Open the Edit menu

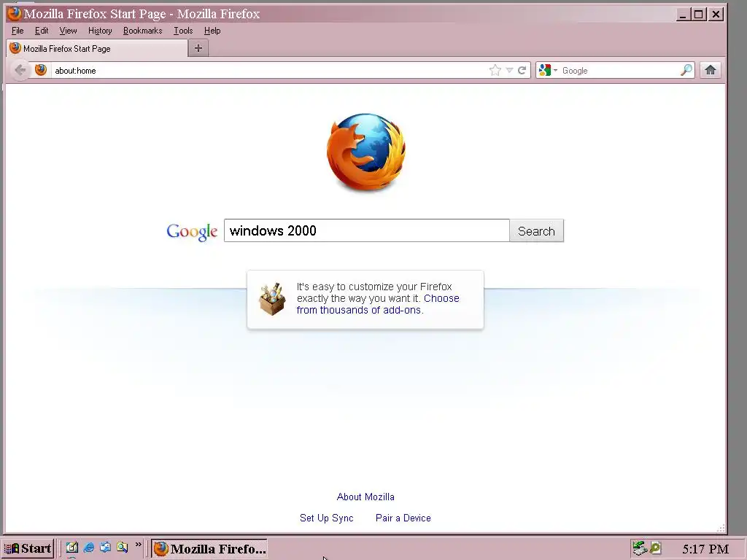coord(42,31)
